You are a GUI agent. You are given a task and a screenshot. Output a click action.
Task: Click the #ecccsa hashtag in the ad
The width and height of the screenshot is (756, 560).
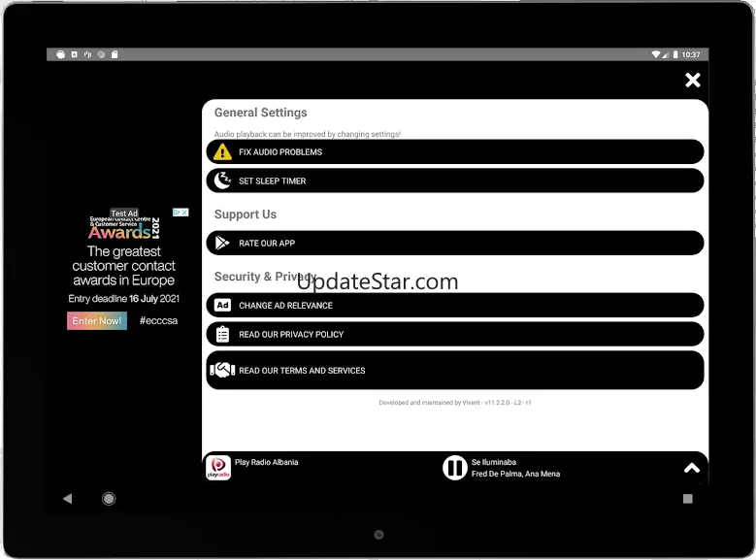click(x=158, y=320)
